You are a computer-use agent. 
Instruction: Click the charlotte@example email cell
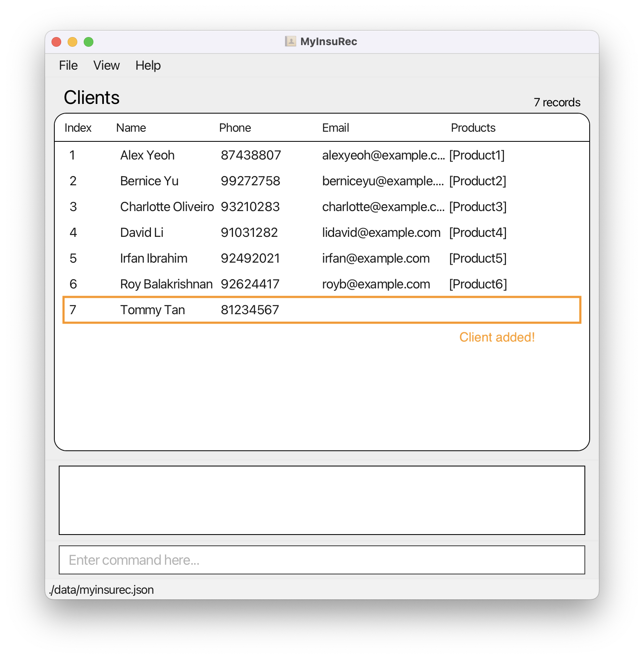(384, 207)
